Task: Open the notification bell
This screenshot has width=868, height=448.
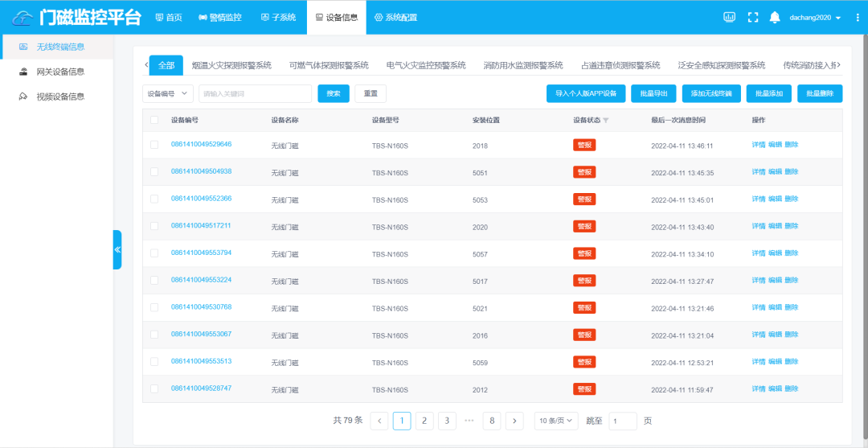Action: (775, 17)
